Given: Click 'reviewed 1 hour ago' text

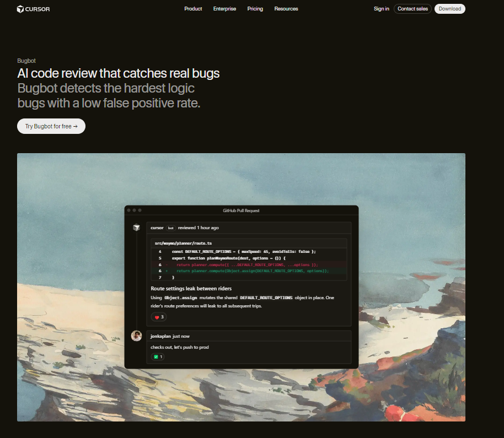Looking at the screenshot, I should tap(198, 228).
